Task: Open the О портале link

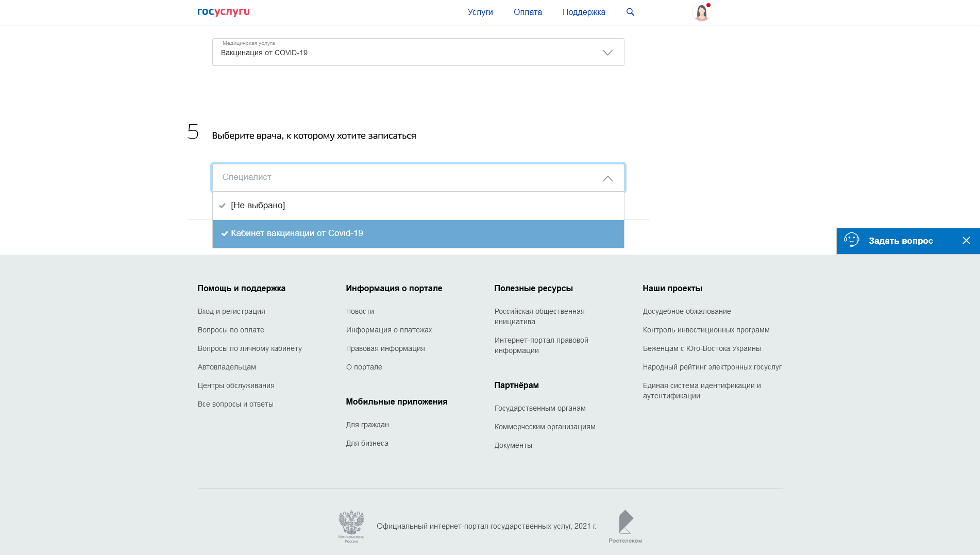Action: [x=364, y=367]
